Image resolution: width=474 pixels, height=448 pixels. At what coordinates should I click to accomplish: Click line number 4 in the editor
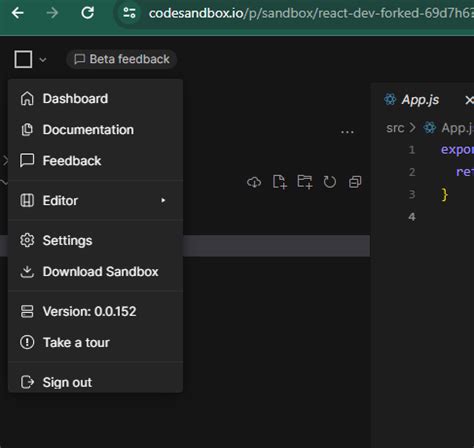(412, 217)
